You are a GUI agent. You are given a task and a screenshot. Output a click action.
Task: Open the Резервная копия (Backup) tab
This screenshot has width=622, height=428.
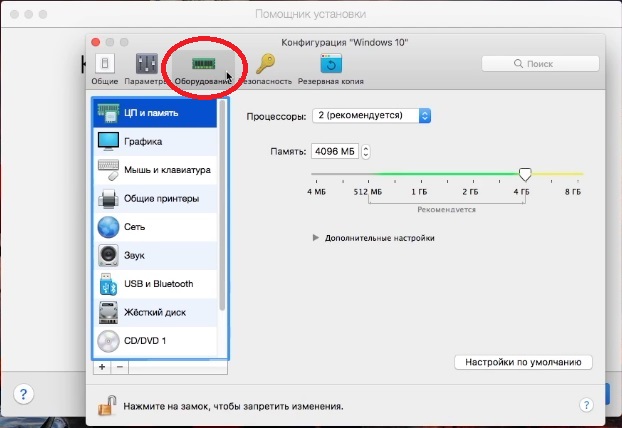330,66
